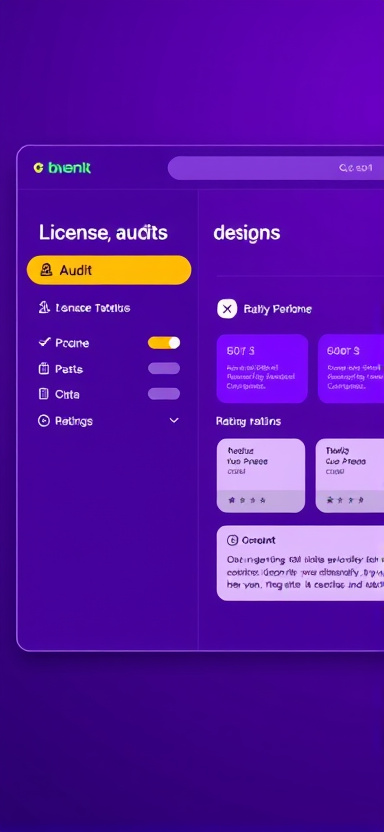Click the Retings label in sidebar
Screen dimensions: 384x832
[74, 421]
